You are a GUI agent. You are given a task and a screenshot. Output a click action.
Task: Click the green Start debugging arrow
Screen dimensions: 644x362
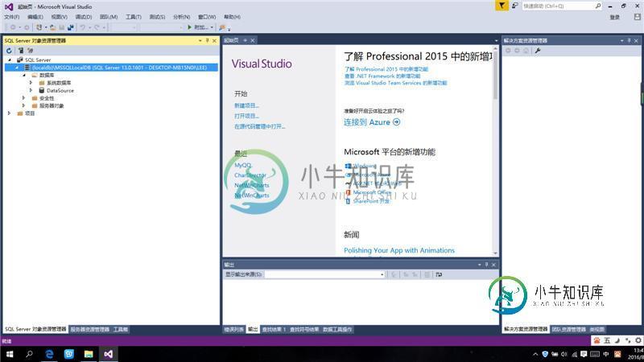point(189,27)
